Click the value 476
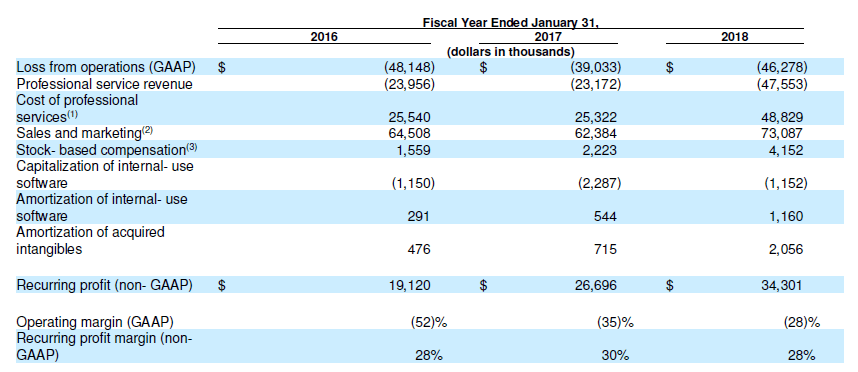The width and height of the screenshot is (858, 372). pos(420,249)
